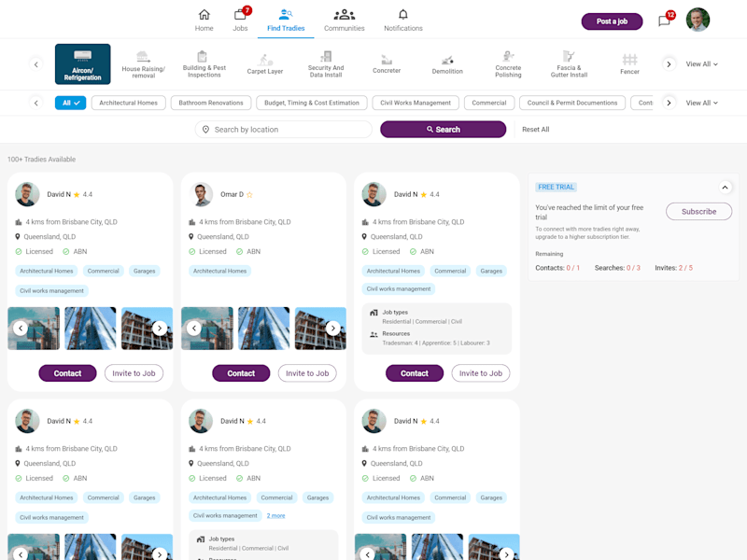Click the 'Contacts: 0 / 1' counter
The image size is (747, 560).
(557, 268)
